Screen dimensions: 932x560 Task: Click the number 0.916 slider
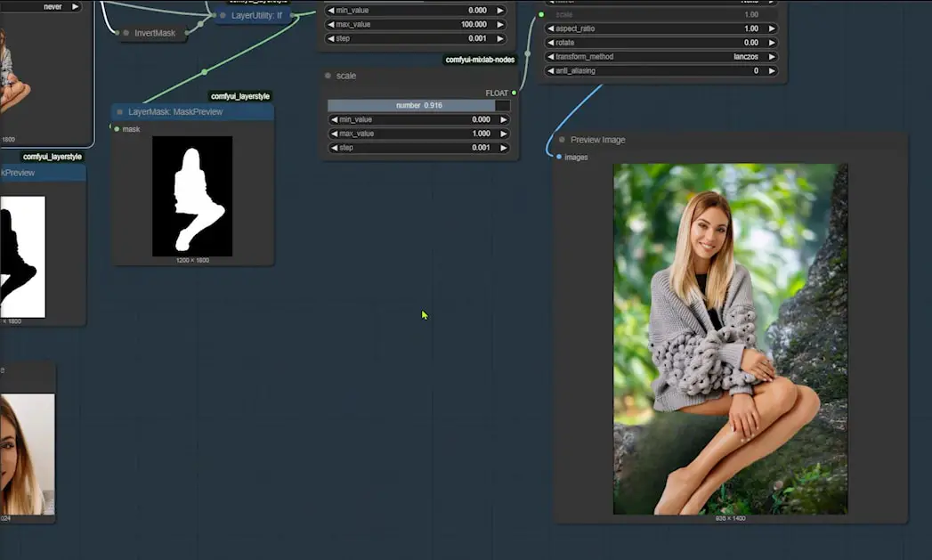coord(419,105)
